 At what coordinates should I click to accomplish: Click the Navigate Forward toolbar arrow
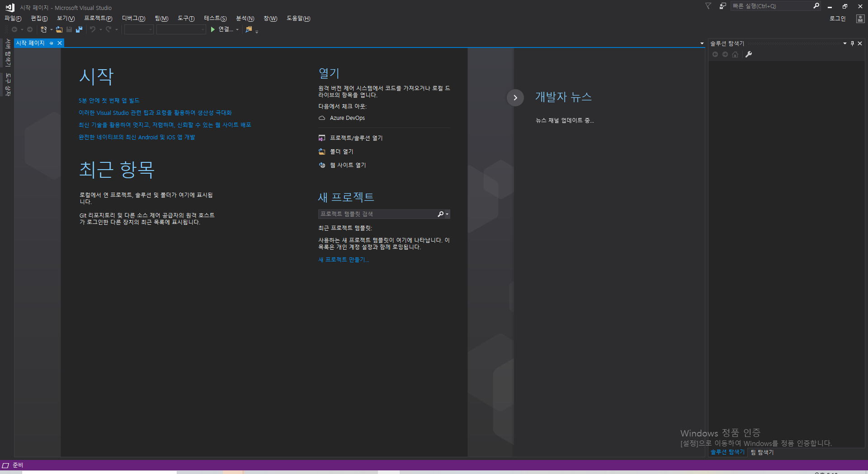pyautogui.click(x=30, y=29)
